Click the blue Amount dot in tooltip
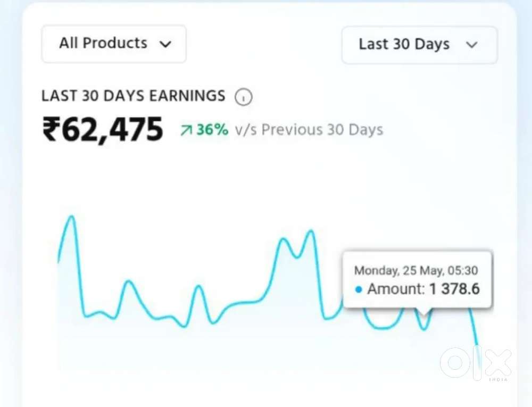Image resolution: width=532 pixels, height=407 pixels. (x=359, y=289)
